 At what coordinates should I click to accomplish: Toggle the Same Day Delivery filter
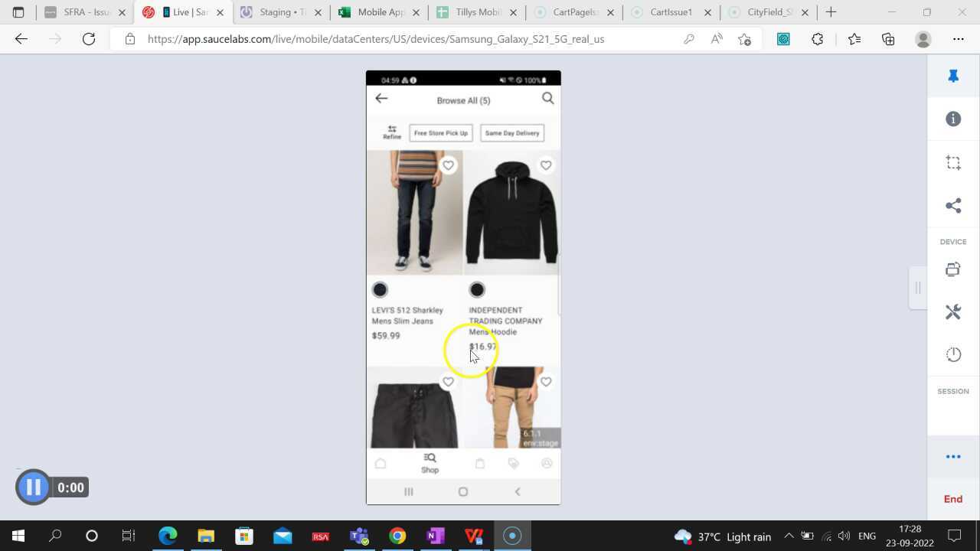click(x=512, y=133)
